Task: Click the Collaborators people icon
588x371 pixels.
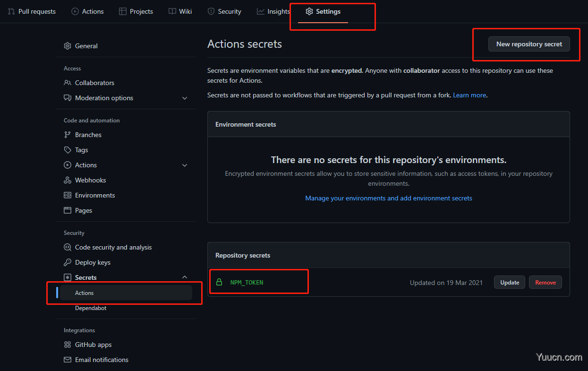Action: coord(68,83)
